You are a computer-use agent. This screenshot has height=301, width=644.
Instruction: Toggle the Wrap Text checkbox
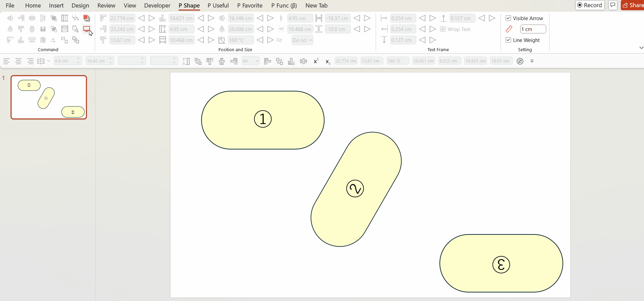tap(443, 29)
